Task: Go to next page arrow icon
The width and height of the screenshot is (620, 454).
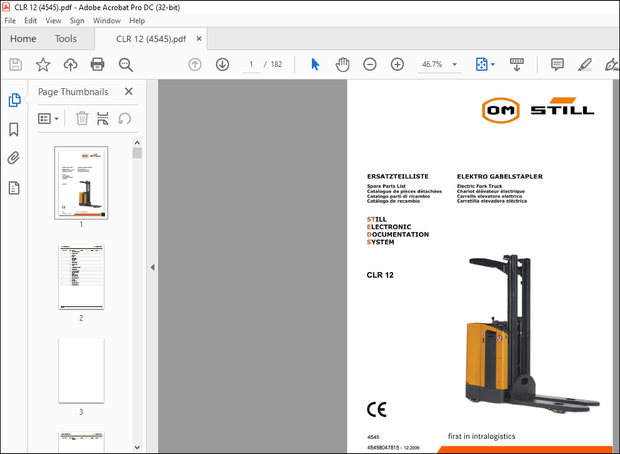Action: (x=223, y=64)
